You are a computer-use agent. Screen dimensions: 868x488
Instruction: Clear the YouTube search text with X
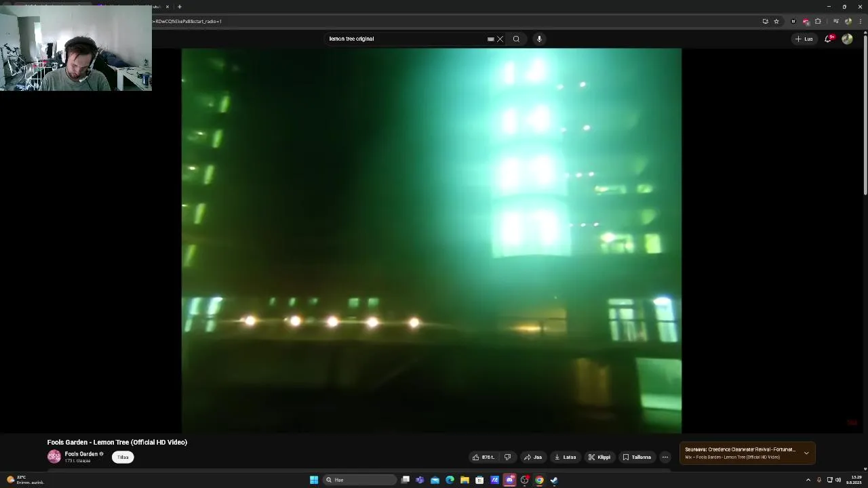(x=500, y=39)
